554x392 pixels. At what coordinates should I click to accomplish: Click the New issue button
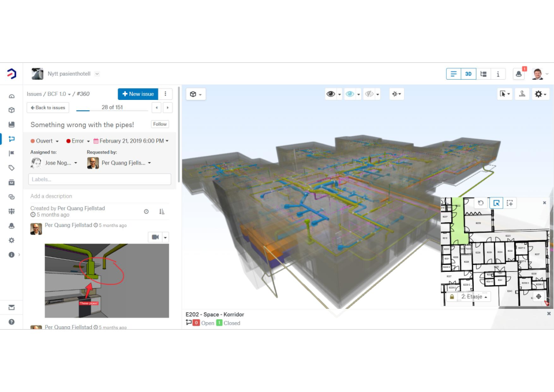(x=137, y=94)
